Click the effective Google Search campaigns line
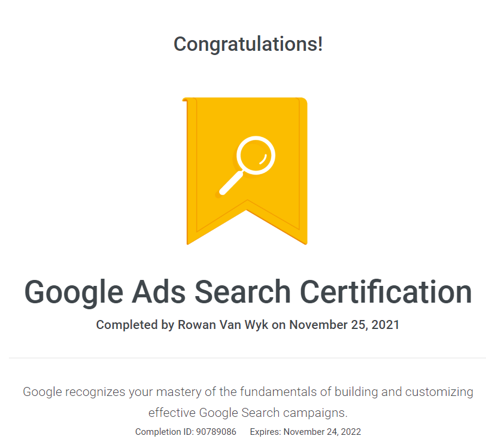486x448 pixels. pyautogui.click(x=248, y=413)
